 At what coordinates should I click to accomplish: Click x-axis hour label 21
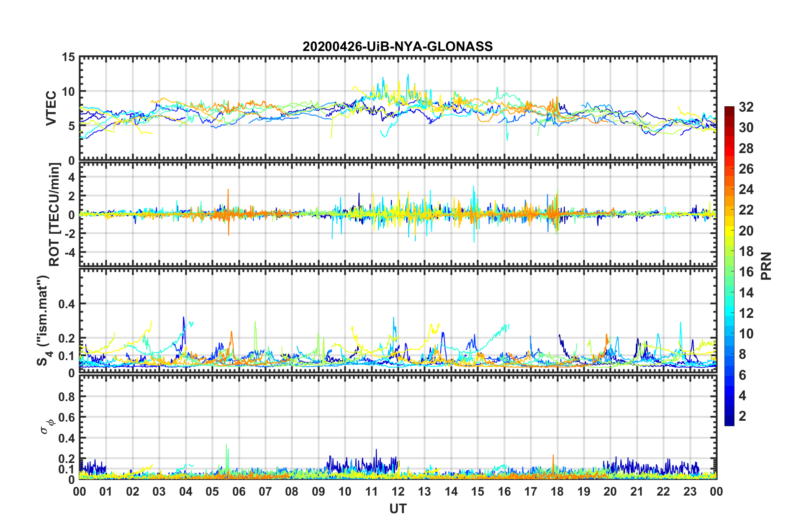pos(637,491)
